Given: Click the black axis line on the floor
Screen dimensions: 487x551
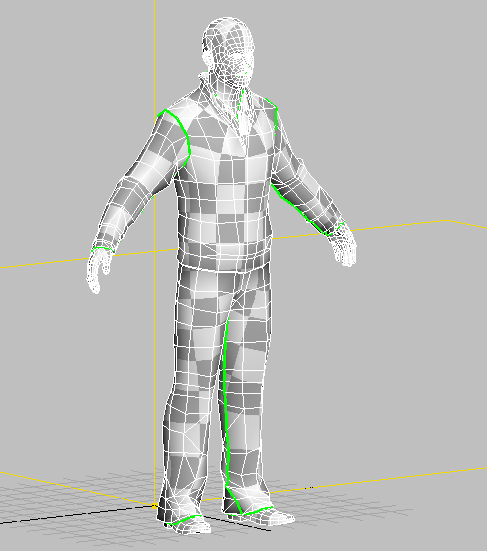Looking at the screenshot, I should click(76, 515).
